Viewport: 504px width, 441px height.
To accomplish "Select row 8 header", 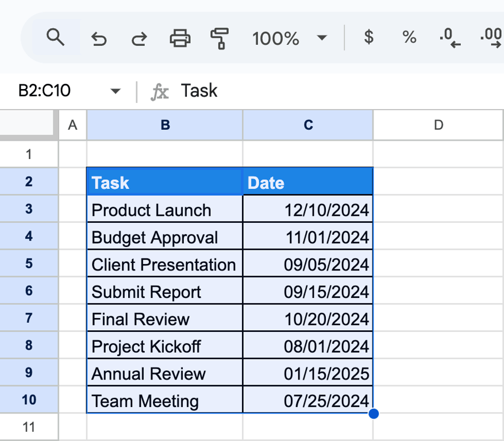I will click(29, 345).
